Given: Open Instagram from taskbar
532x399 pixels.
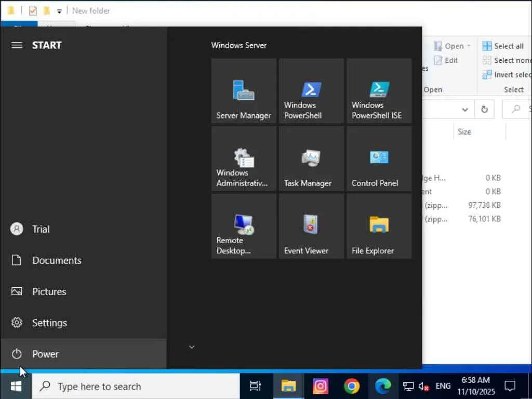Looking at the screenshot, I should pos(320,386).
